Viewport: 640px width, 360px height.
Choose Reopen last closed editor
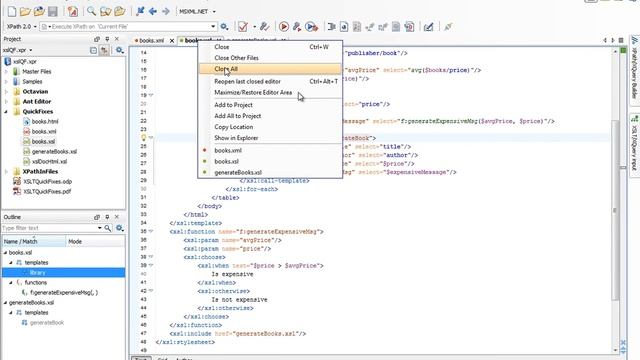pyautogui.click(x=270, y=82)
